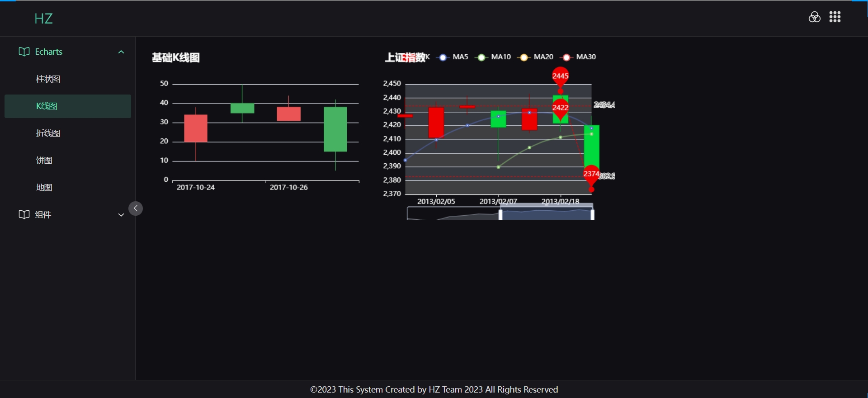Click the book icon beside 组件
The width and height of the screenshot is (868, 398).
[24, 214]
